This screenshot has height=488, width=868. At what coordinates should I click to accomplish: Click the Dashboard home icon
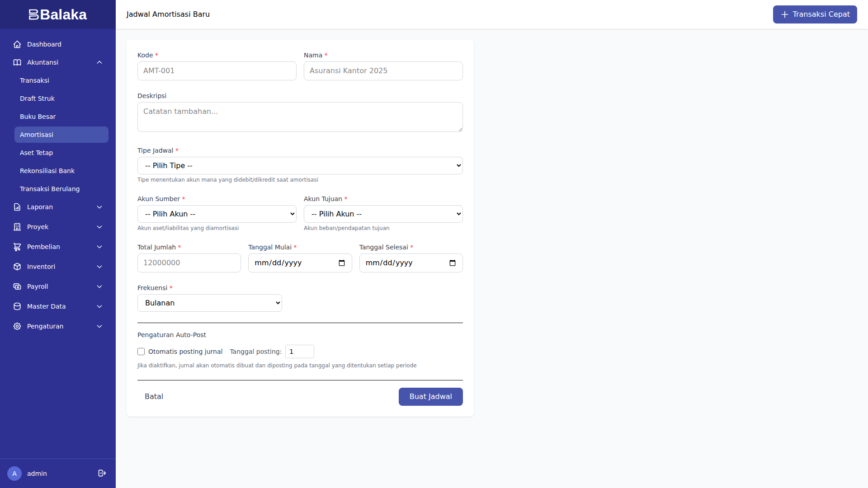pyautogui.click(x=17, y=44)
